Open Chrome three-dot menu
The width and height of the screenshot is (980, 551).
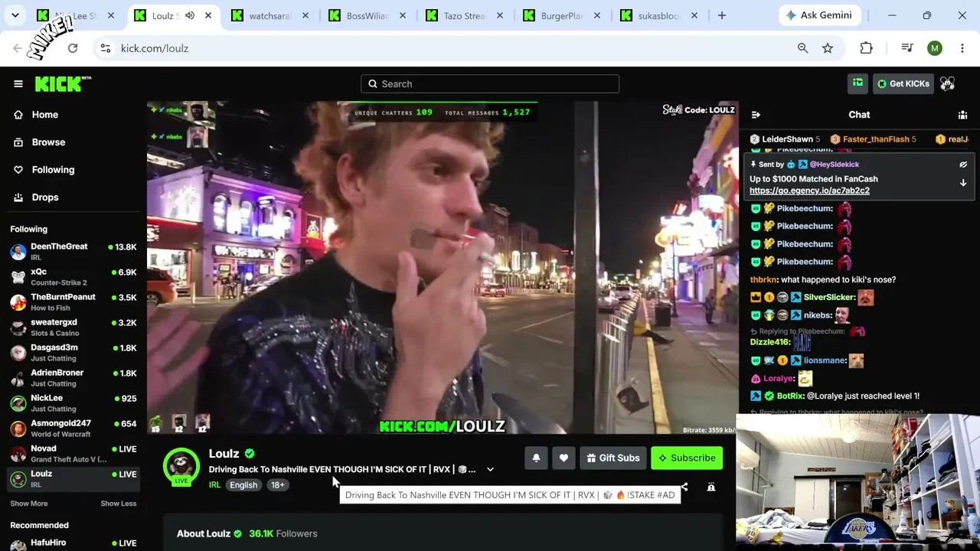[962, 48]
